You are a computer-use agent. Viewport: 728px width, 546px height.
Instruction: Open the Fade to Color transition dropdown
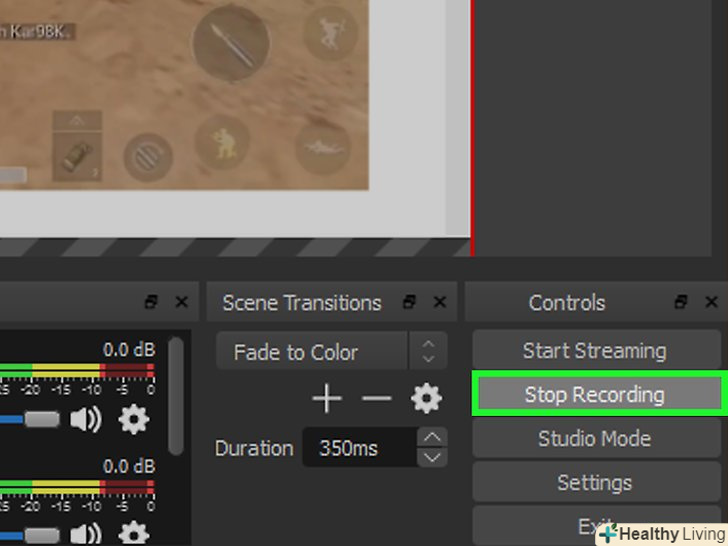pyautogui.click(x=312, y=351)
